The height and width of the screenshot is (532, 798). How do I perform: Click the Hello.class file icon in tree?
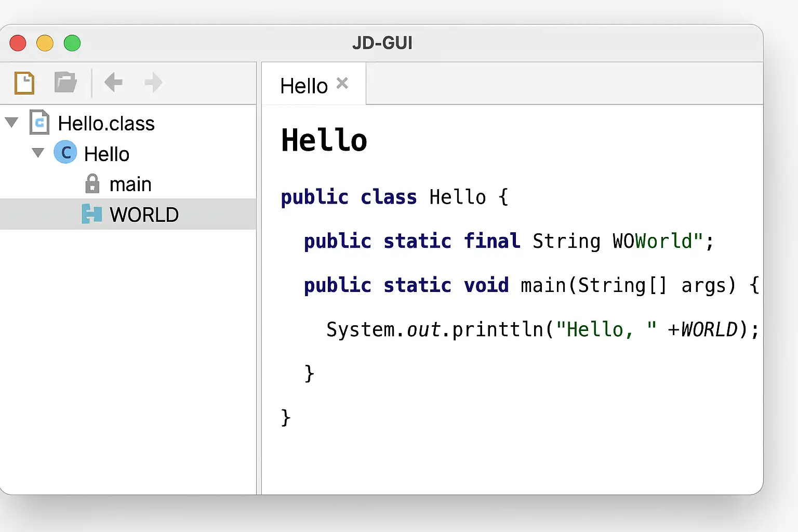coord(39,123)
